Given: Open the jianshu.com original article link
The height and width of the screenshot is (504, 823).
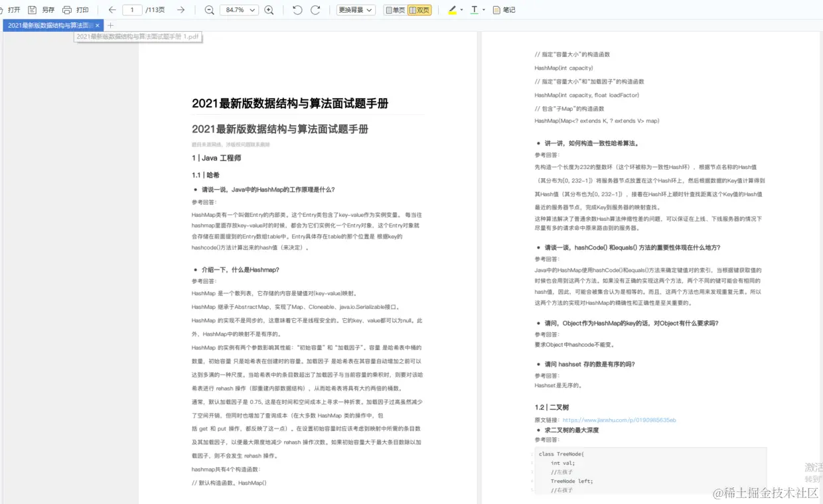Looking at the screenshot, I should tap(619, 420).
